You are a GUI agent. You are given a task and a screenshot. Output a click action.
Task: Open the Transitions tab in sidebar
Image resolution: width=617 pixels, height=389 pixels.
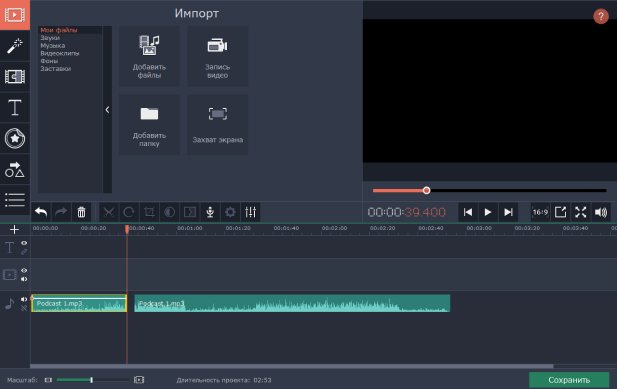point(15,76)
